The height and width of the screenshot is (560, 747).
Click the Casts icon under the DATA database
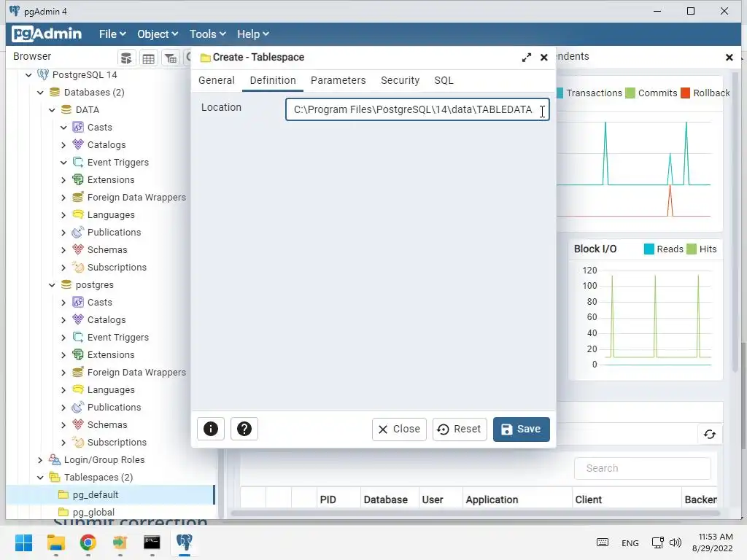[x=77, y=127]
